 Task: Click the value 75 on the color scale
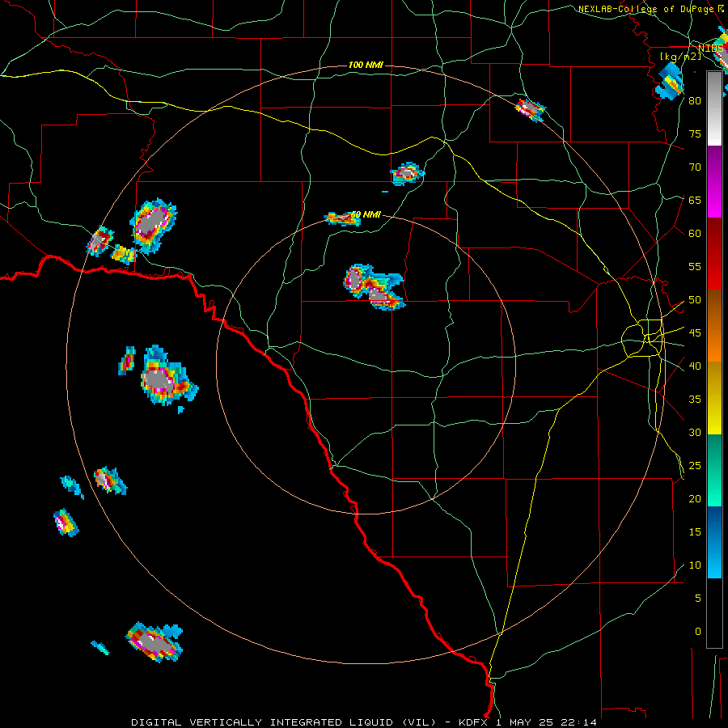695,133
